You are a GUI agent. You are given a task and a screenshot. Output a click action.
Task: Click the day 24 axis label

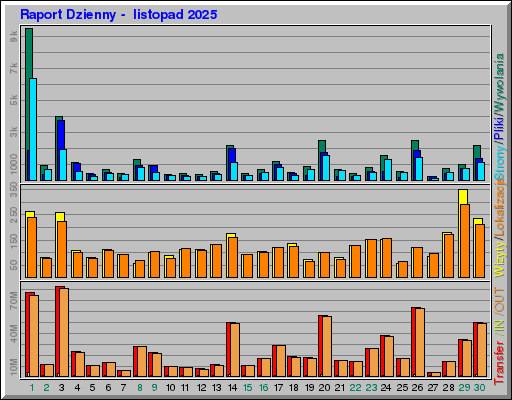(x=386, y=388)
